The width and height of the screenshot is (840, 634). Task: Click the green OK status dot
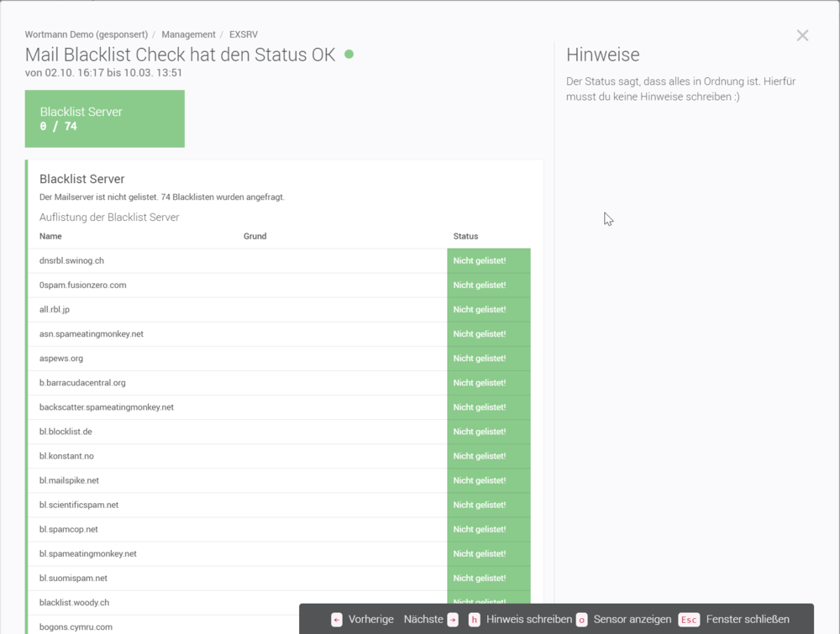point(349,55)
